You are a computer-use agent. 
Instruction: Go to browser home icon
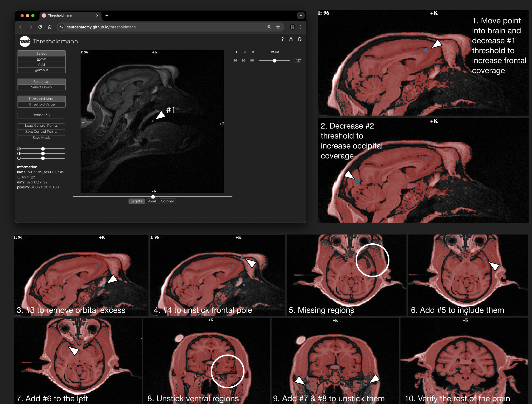(50, 27)
